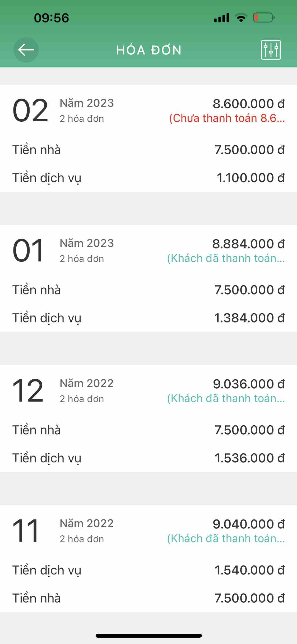Open 'Tiền dịch vụ' 1.536.000 đ row
This screenshot has width=297, height=644.
coord(148,458)
